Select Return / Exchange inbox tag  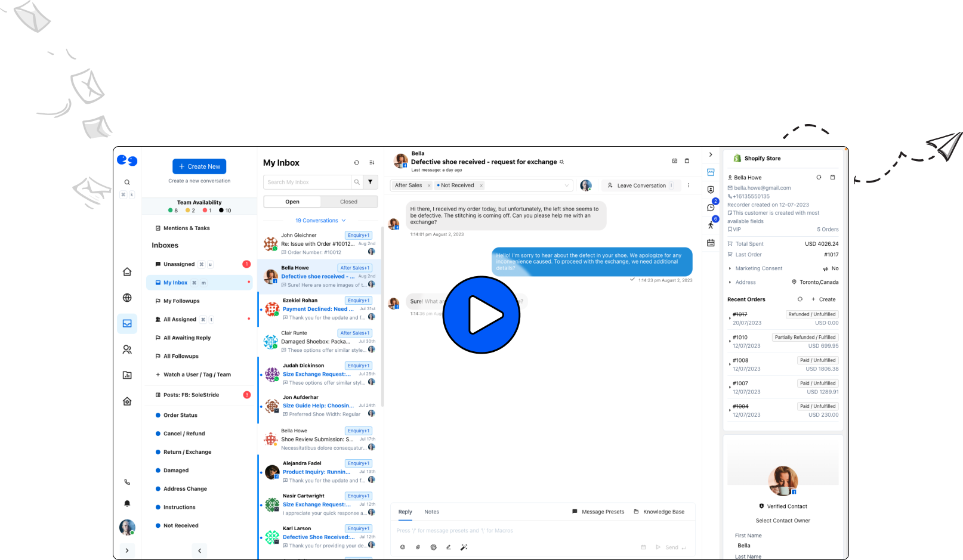click(187, 452)
